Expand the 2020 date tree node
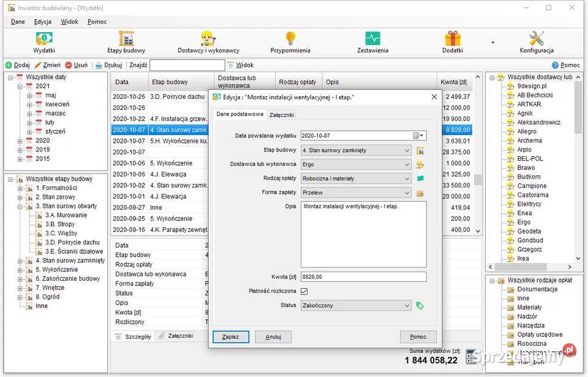Viewport: 588px width, 377px height. [x=20, y=140]
